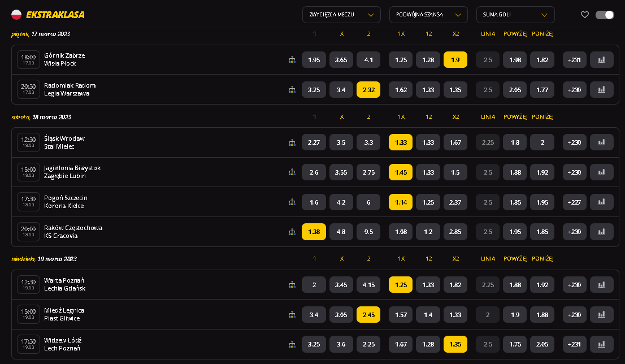Toggle the switch next to heart icon

click(x=605, y=15)
